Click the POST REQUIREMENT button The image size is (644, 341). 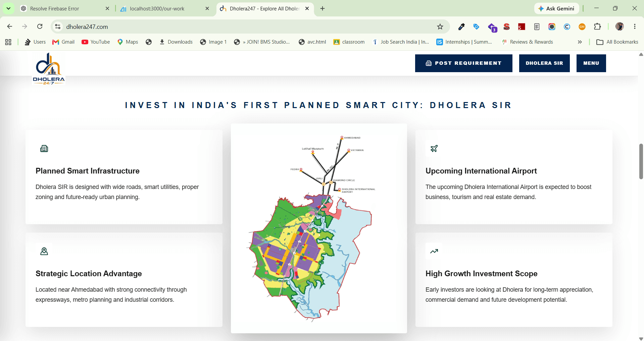pyautogui.click(x=463, y=63)
